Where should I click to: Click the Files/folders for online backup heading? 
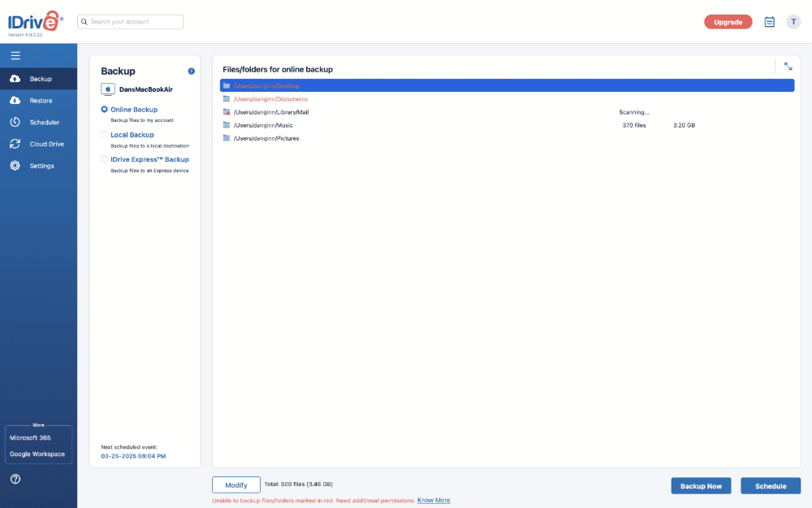tap(278, 69)
